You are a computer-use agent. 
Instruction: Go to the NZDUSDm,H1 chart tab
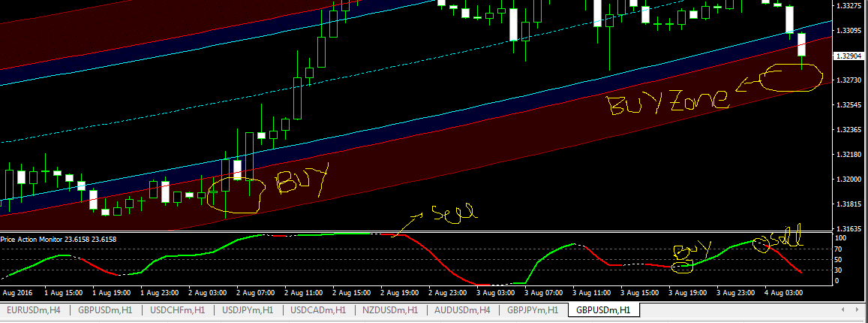point(392,309)
